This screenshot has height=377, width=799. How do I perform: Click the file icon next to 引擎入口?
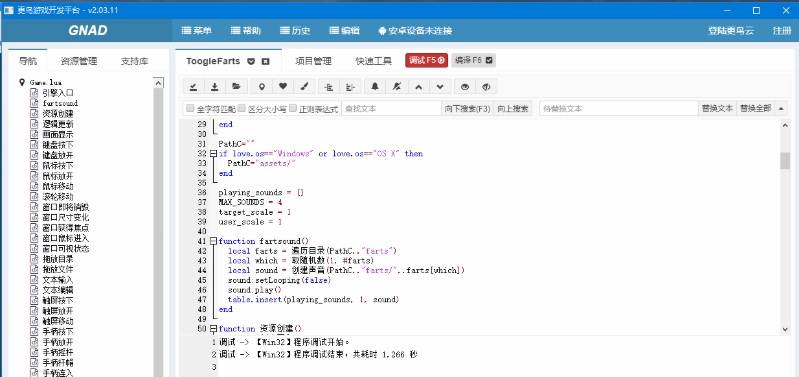[34, 93]
